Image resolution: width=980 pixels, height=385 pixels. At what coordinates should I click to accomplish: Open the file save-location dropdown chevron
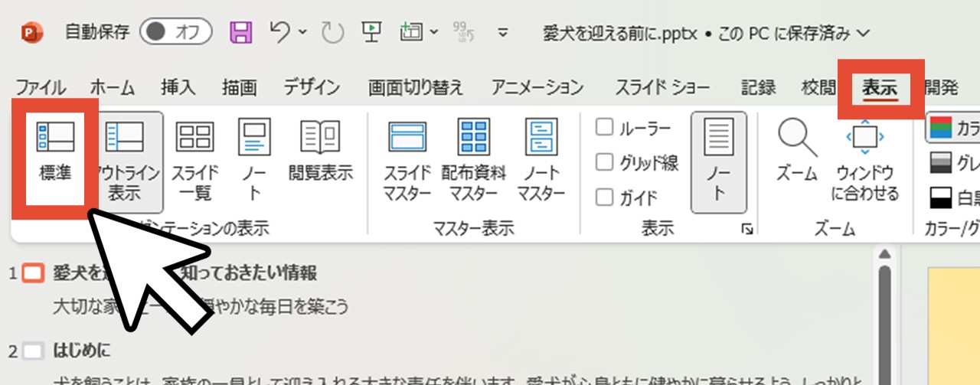[864, 33]
